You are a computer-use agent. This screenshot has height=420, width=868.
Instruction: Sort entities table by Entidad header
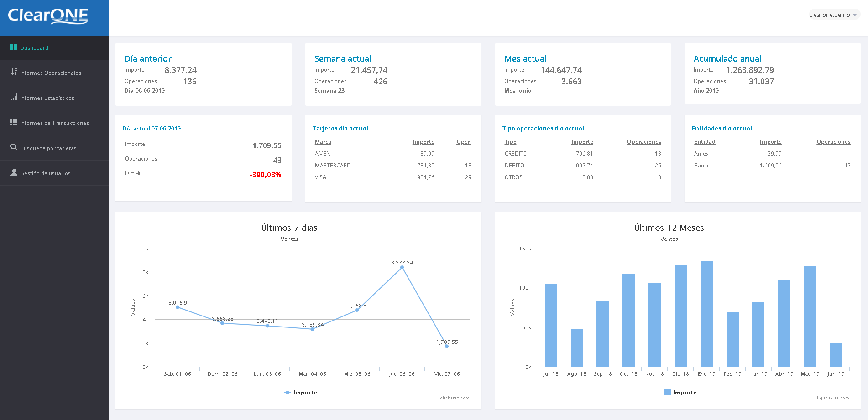coord(705,142)
